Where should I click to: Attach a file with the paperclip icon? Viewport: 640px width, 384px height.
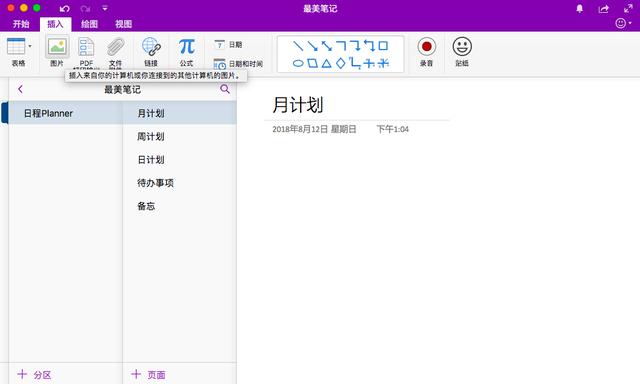pos(116,47)
